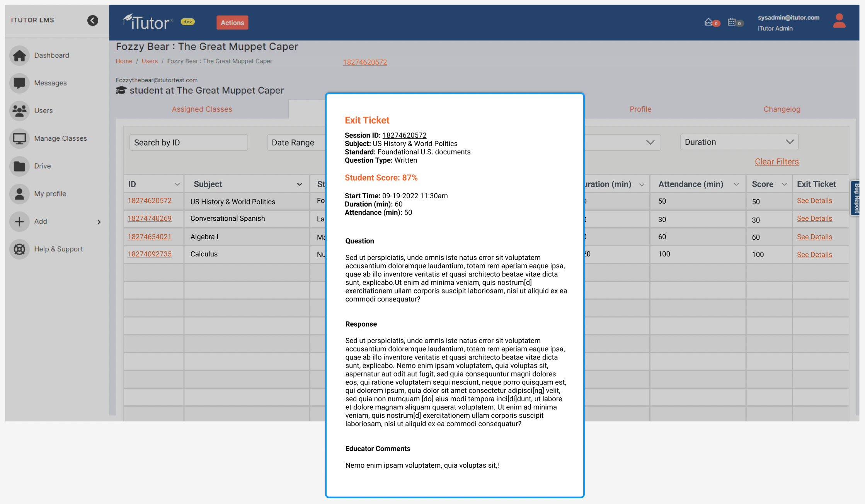Open Dashboard via the home icon
This screenshot has width=865, height=504.
[x=19, y=55]
